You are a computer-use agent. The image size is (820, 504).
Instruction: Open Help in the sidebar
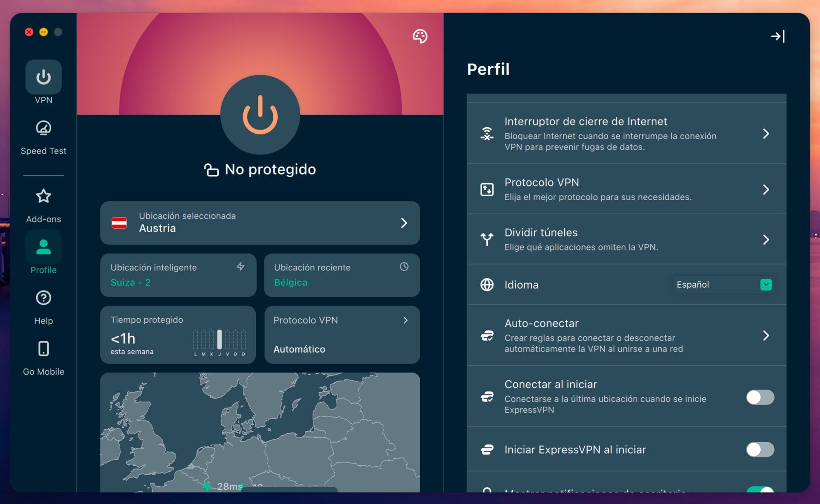[x=44, y=308]
